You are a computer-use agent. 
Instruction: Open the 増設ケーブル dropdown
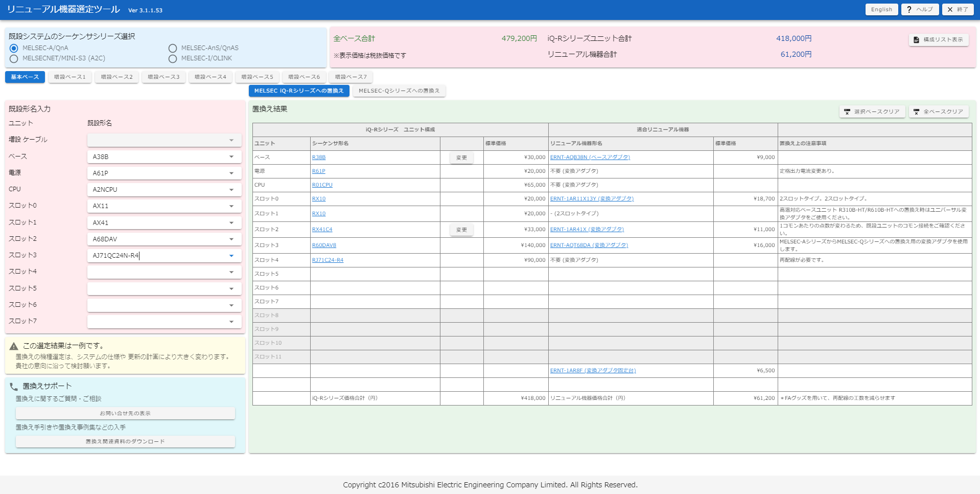164,140
